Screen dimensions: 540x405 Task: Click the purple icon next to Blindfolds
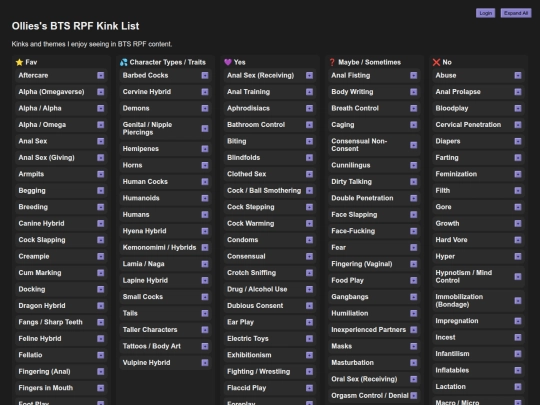coord(309,158)
